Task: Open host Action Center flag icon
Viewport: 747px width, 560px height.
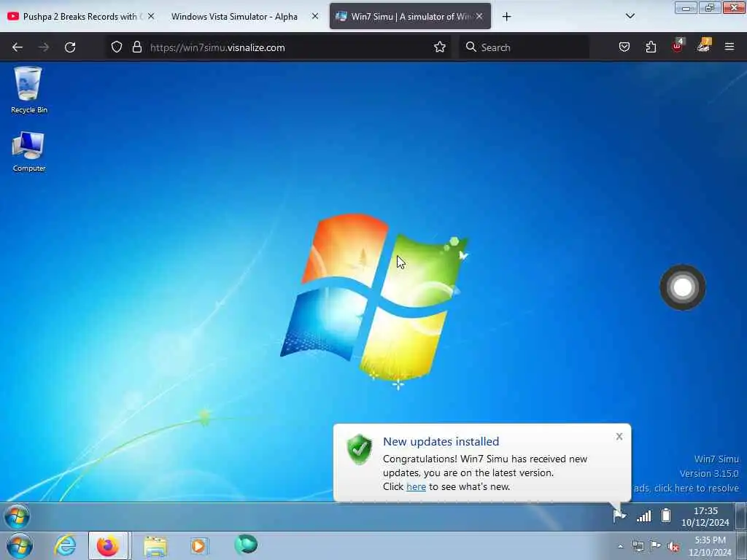Action: click(656, 546)
